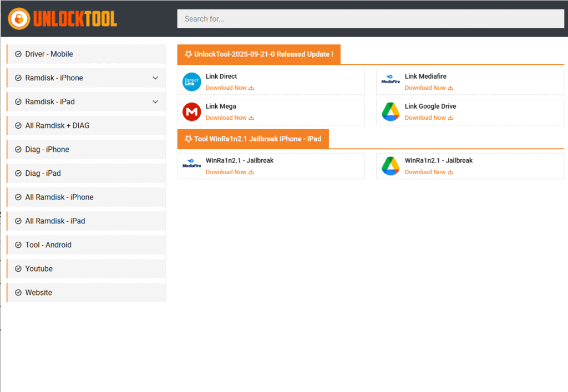This screenshot has height=392, width=568.
Task: Click Download Now under Link Mega
Action: tap(229, 118)
